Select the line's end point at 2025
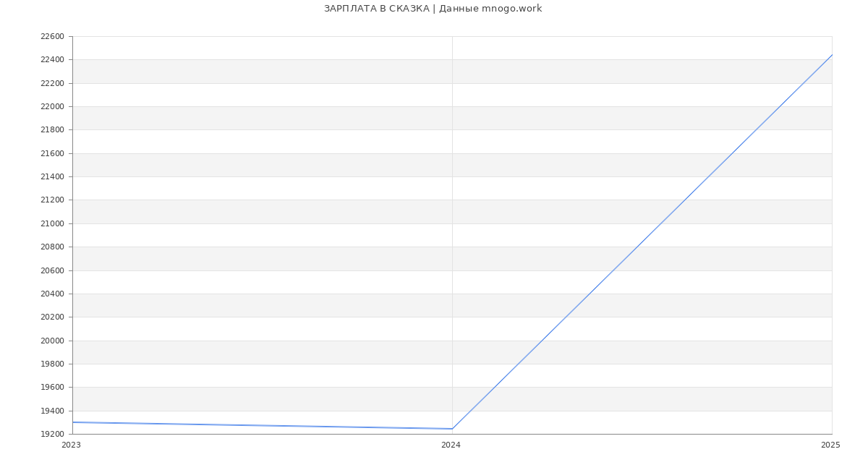This screenshot has width=868, height=470. pos(831,55)
